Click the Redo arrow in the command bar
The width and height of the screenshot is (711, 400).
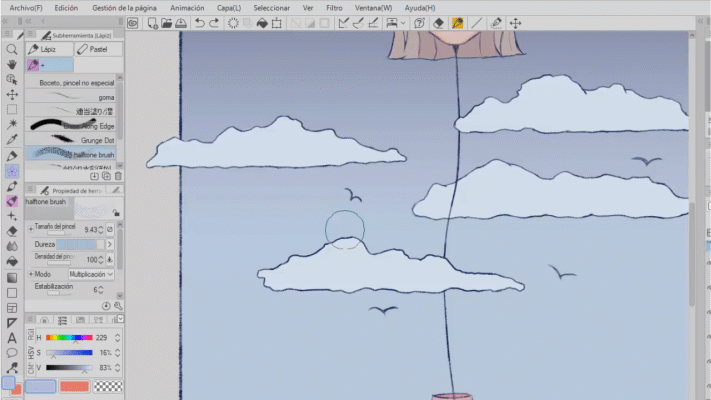click(214, 23)
